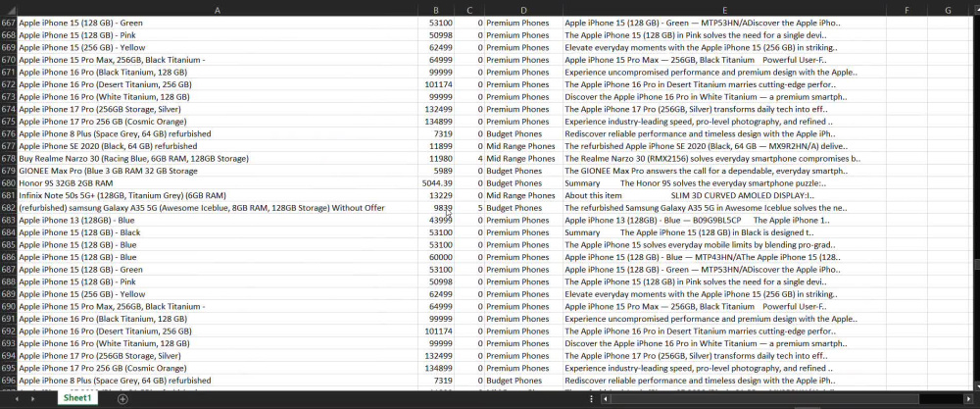Click the price cell 60000
The width and height of the screenshot is (980, 409).
(x=436, y=257)
